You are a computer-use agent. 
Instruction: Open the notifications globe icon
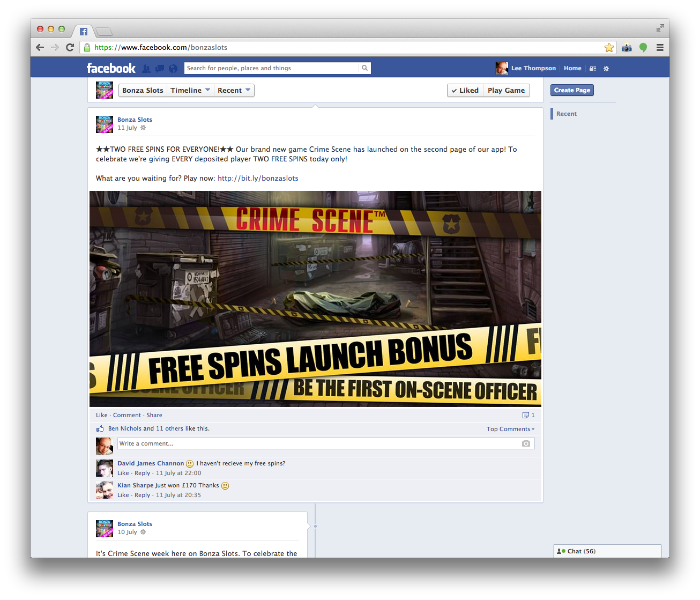tap(173, 69)
